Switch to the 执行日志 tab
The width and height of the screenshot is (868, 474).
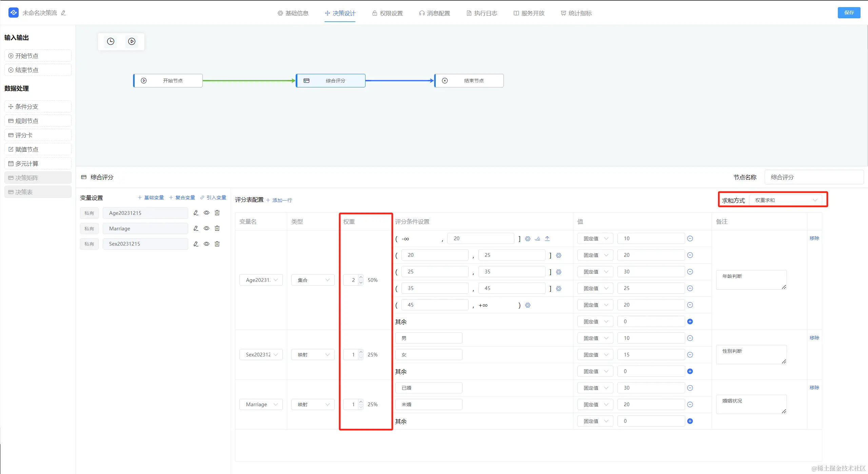point(482,13)
